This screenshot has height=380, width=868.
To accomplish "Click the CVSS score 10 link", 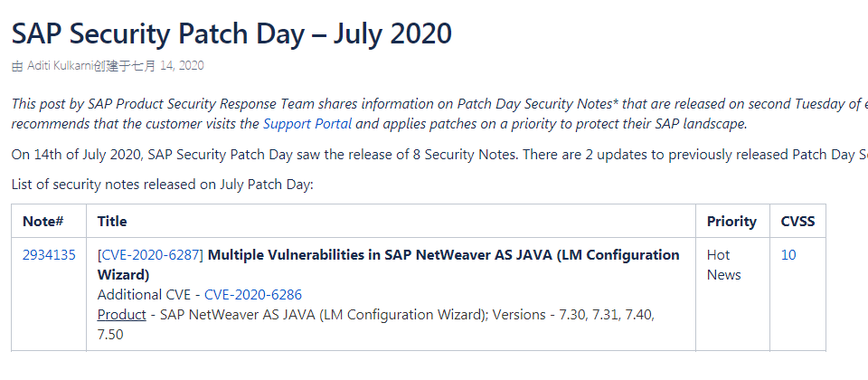I will (x=788, y=255).
